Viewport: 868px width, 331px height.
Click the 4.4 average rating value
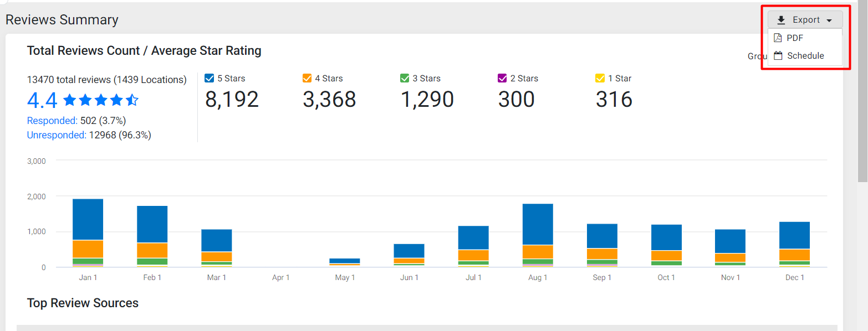tap(42, 101)
